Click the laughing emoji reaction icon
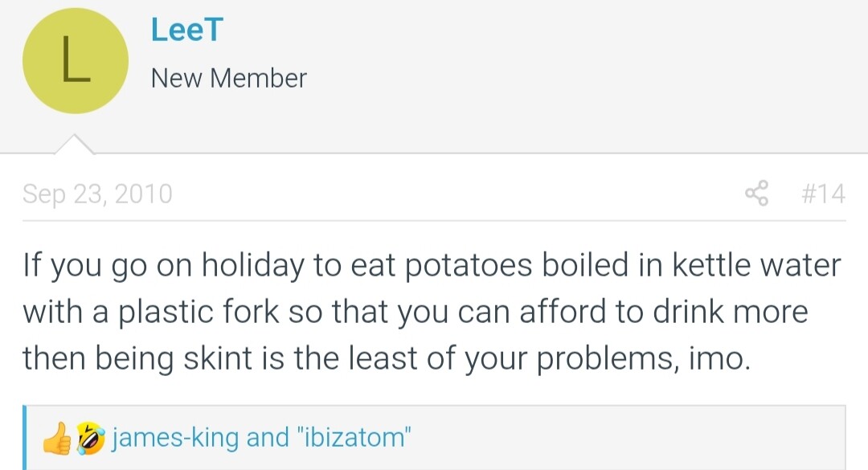 click(90, 439)
